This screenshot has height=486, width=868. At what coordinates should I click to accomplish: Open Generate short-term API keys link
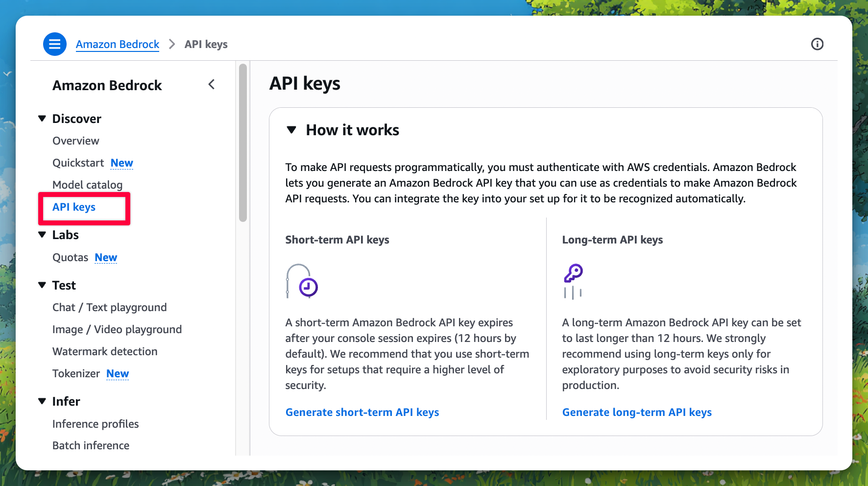(x=362, y=412)
